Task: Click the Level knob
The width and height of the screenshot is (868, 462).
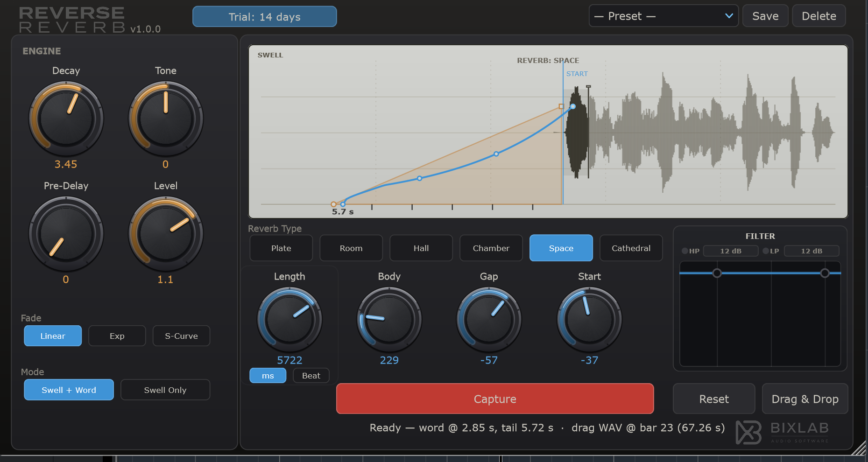Action: pyautogui.click(x=165, y=234)
